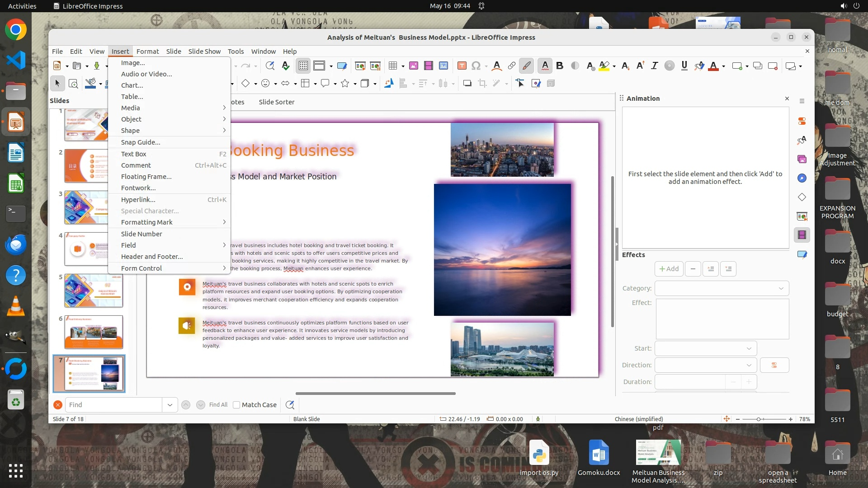Select the slide 6 thumbnail
868x488 pixels.
point(94,332)
